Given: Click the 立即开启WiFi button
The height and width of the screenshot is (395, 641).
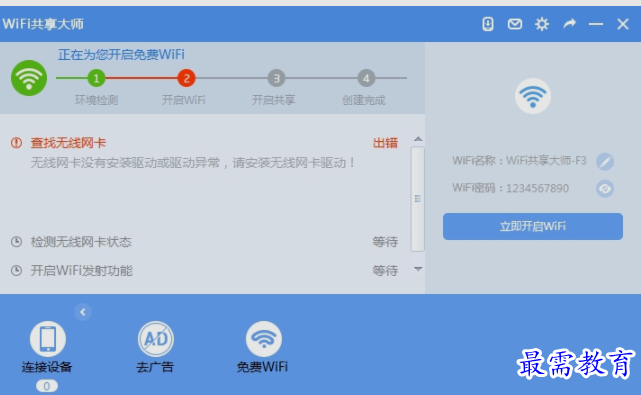Looking at the screenshot, I should point(533,226).
